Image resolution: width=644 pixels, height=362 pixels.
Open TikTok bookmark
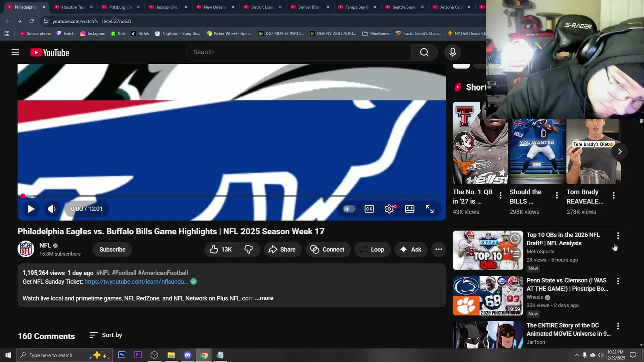140,34
